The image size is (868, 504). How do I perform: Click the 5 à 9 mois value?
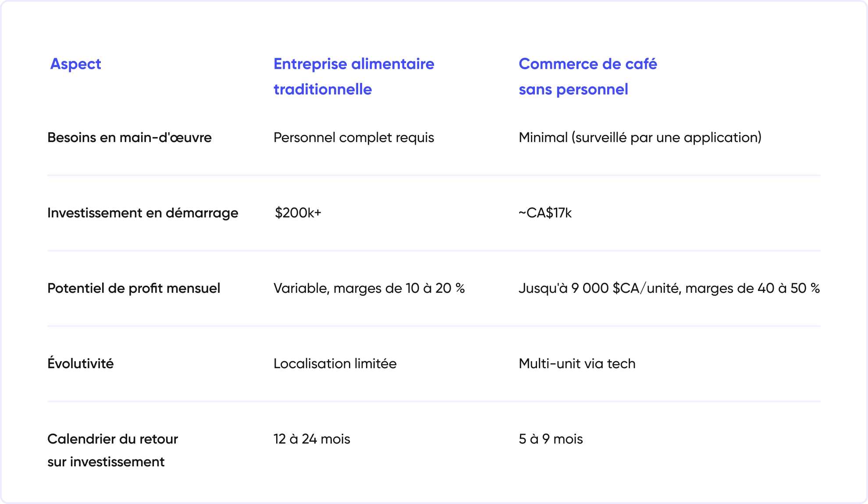point(551,439)
